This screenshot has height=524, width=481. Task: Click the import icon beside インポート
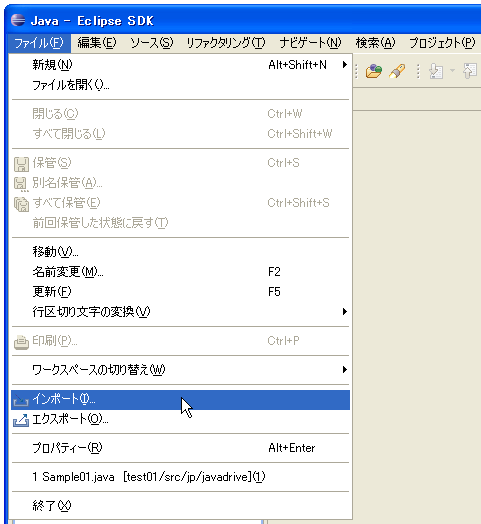21,400
